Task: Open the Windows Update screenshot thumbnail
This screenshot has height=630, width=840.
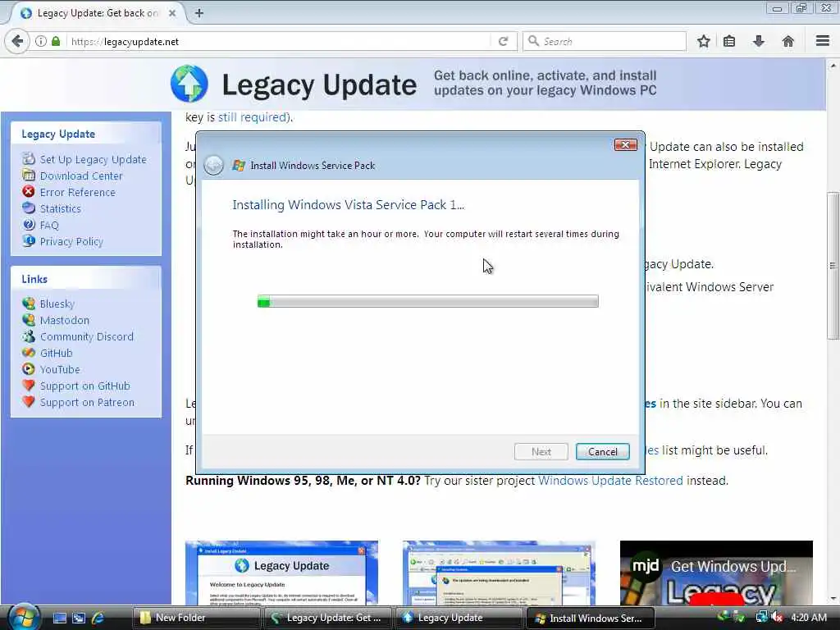Action: pyautogui.click(x=499, y=573)
